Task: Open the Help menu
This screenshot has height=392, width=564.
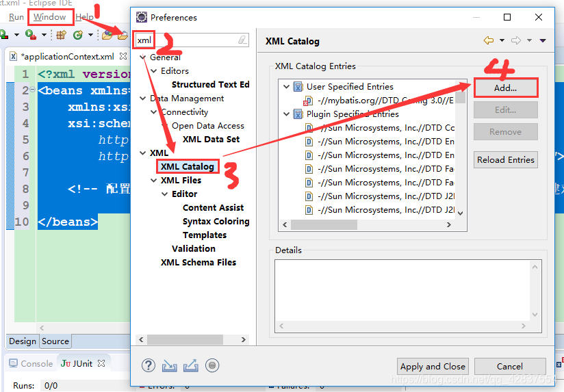Action: click(84, 17)
